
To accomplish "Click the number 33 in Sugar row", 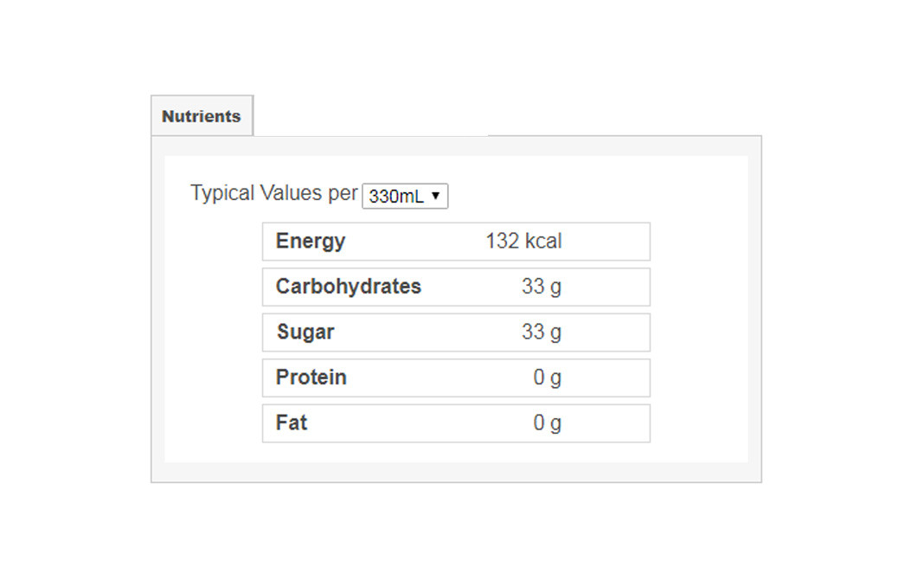I will 532,332.
